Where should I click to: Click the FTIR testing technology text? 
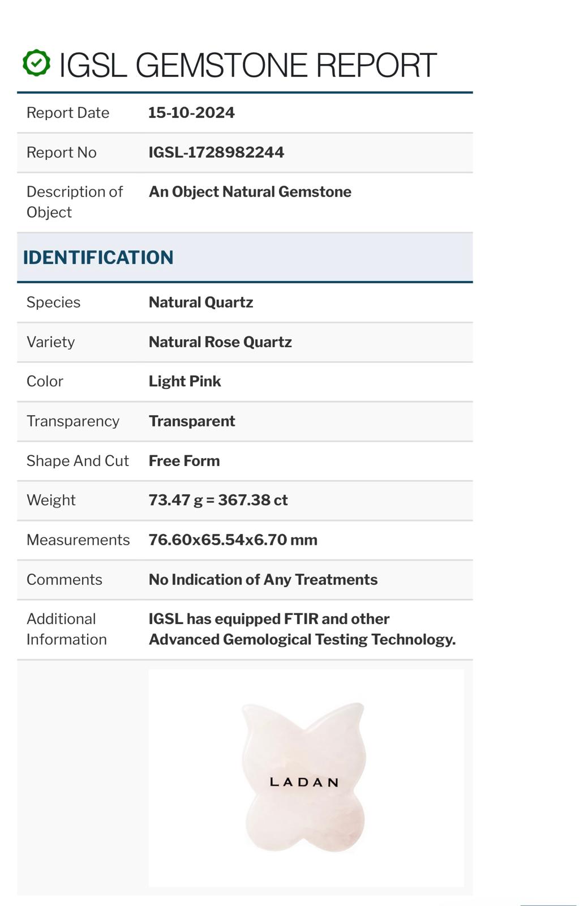click(x=302, y=629)
